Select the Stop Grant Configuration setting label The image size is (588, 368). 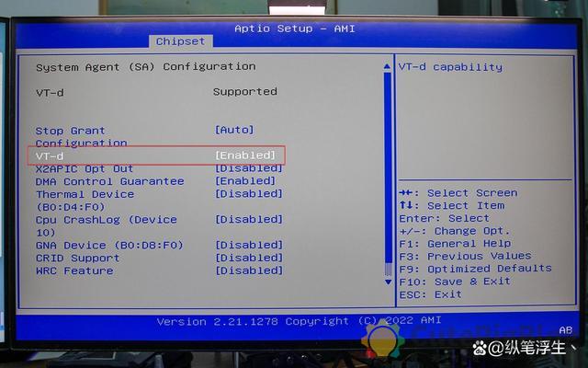point(81,137)
